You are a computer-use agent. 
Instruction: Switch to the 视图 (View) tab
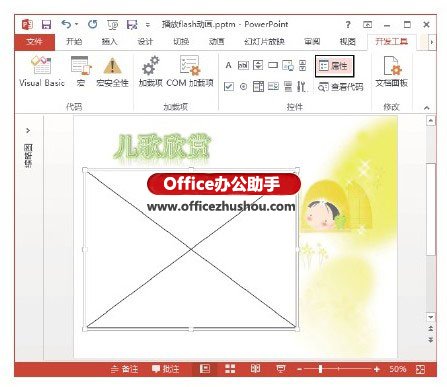click(x=348, y=42)
